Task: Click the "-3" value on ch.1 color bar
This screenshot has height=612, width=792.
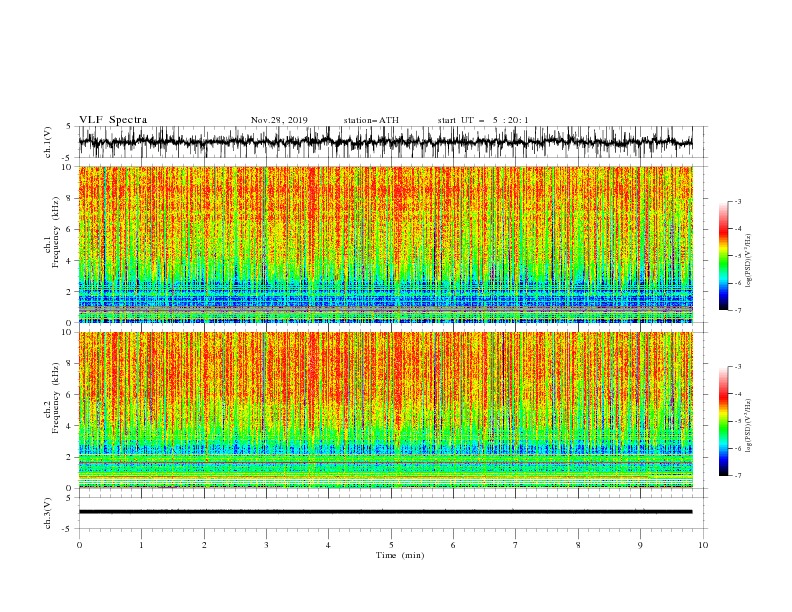Action: (x=738, y=201)
